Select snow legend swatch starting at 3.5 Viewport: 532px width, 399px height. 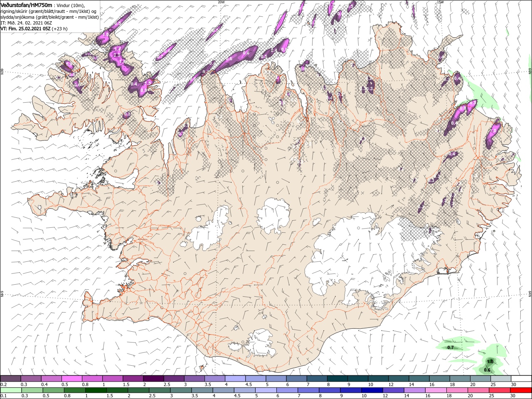(x=215, y=379)
